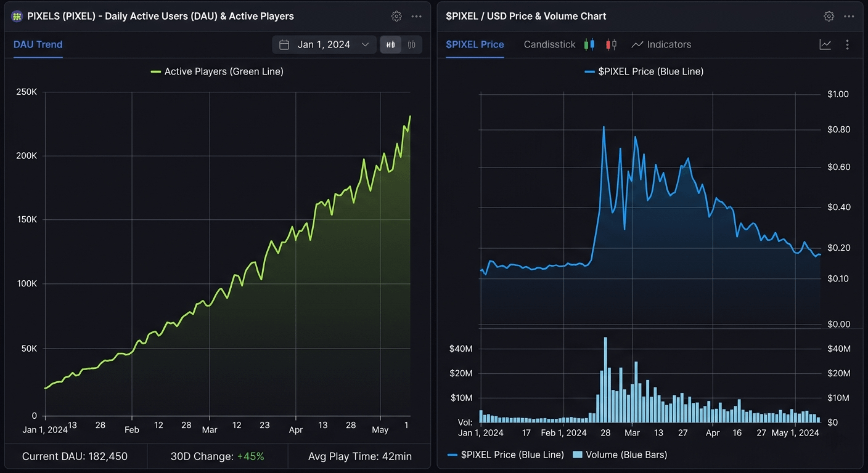Open vertical three-dot menu in price toolbar

(x=847, y=44)
